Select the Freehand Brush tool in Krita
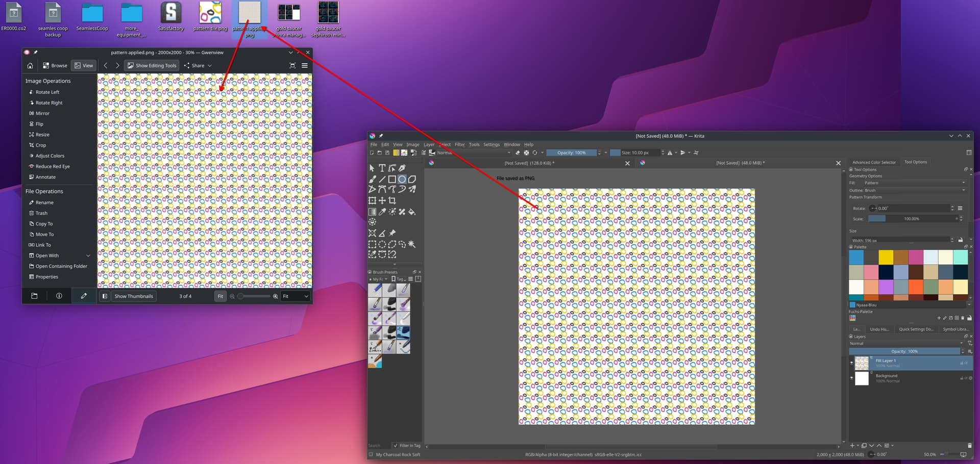Viewport: 980px width, 464px height. click(x=372, y=179)
